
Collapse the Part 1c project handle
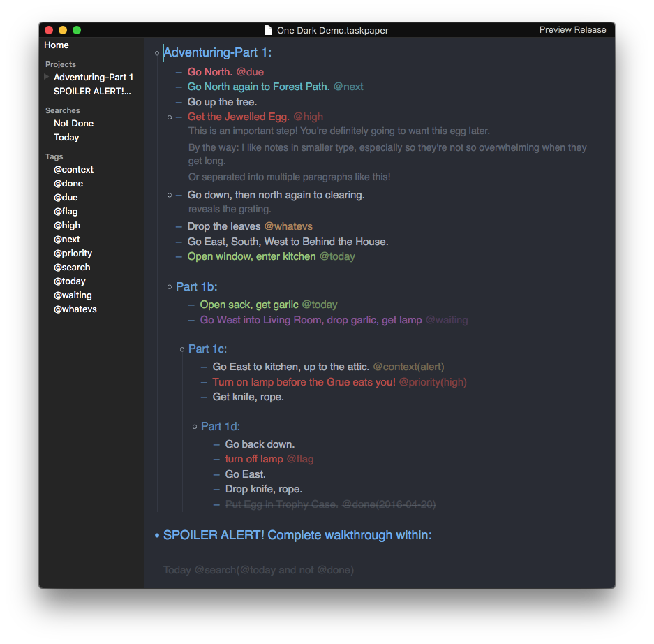pyautogui.click(x=182, y=349)
